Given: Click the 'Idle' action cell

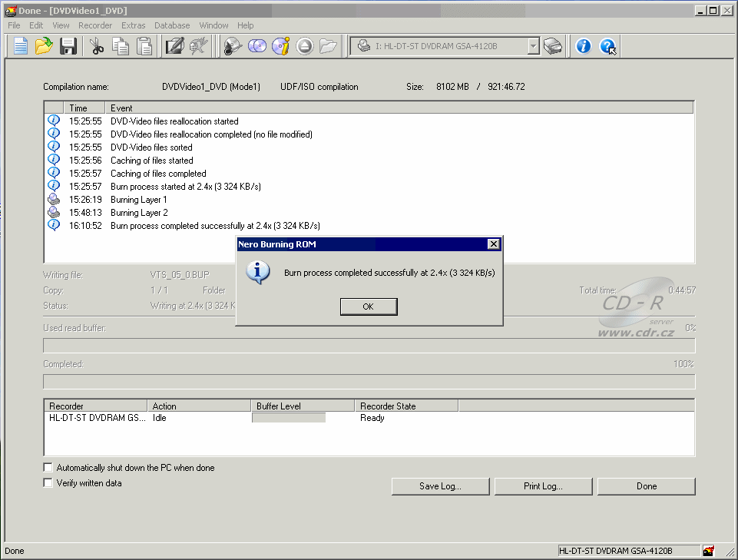Looking at the screenshot, I should [160, 418].
